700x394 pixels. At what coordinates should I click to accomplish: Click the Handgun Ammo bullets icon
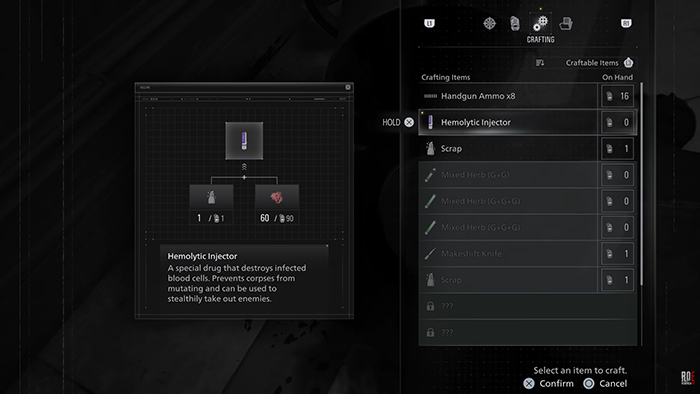pyautogui.click(x=430, y=96)
